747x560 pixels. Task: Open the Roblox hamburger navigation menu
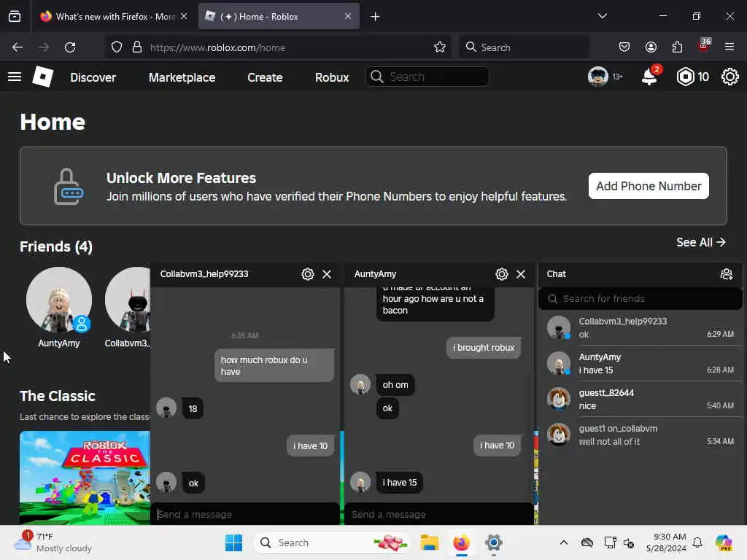(x=15, y=77)
